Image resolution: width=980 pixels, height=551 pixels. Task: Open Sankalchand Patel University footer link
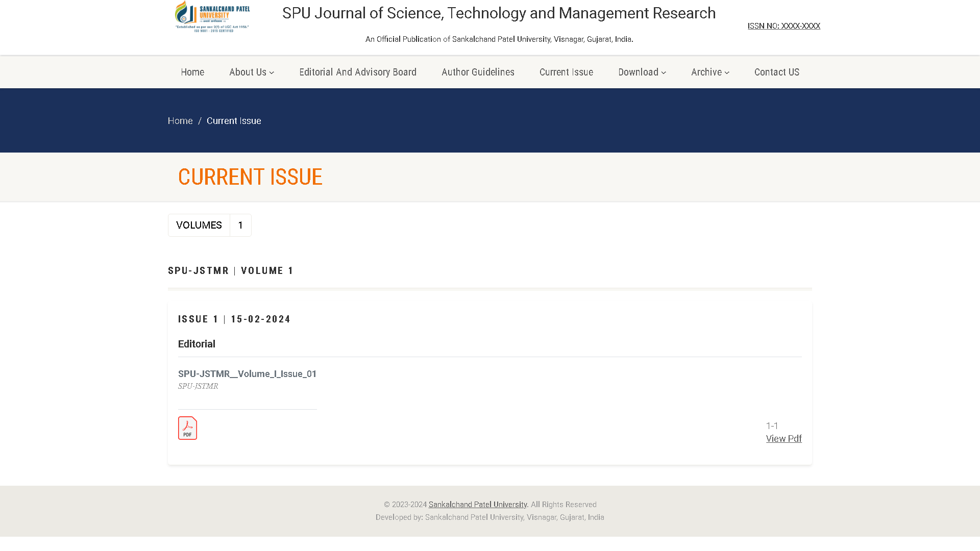point(477,505)
